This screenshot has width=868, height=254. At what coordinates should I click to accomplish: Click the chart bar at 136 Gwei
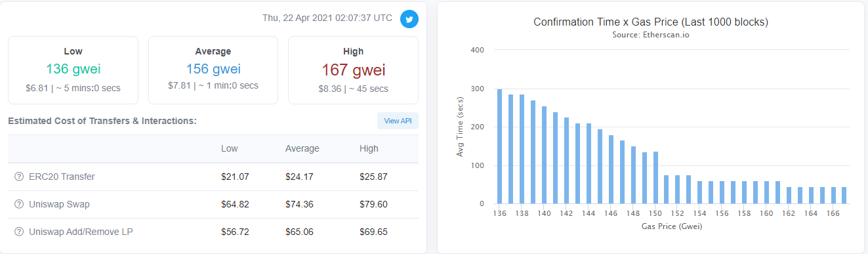(x=500, y=146)
